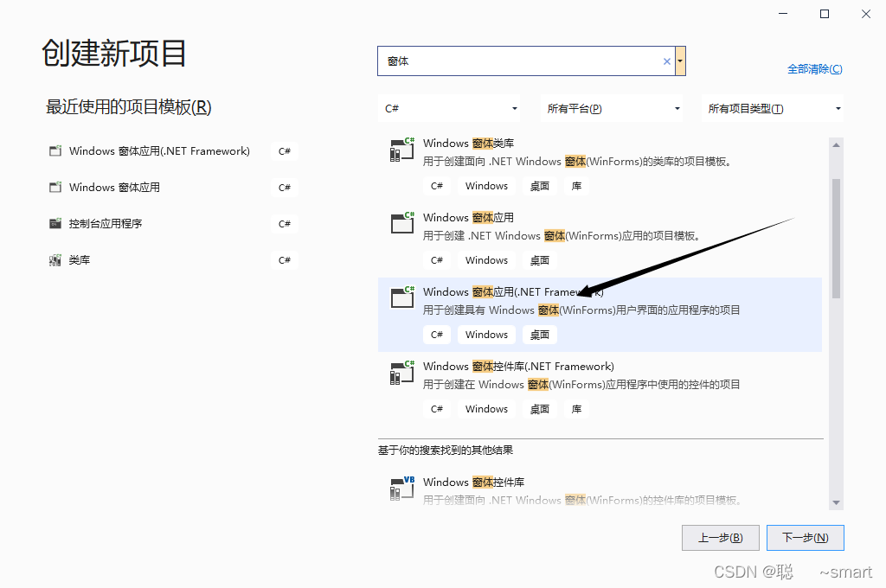Clear the search box with X
The image size is (886, 588).
[667, 61]
